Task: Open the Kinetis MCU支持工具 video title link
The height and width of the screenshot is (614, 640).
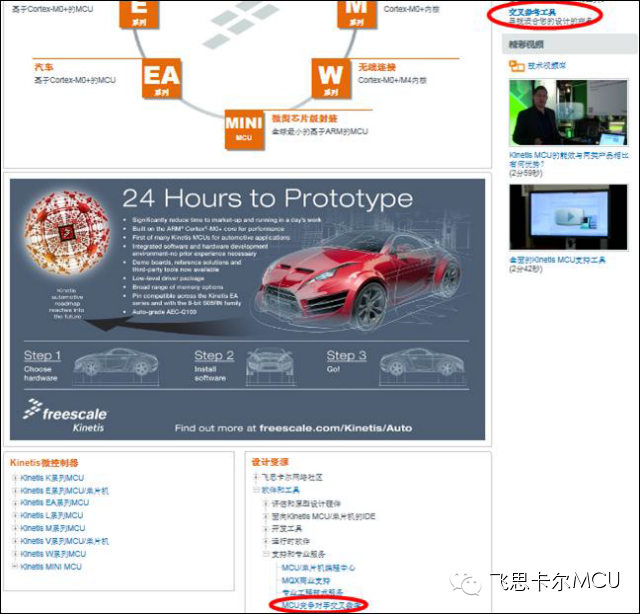Action: [557, 260]
